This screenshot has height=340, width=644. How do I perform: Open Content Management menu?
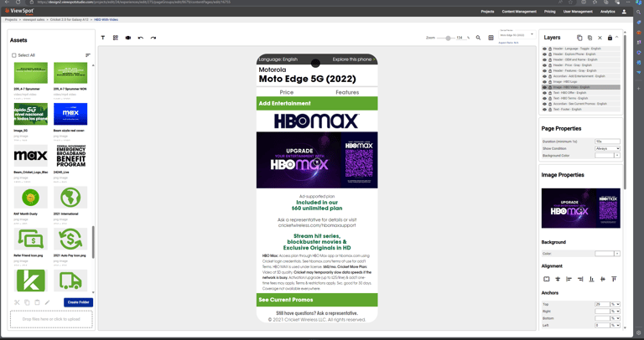[x=519, y=12]
